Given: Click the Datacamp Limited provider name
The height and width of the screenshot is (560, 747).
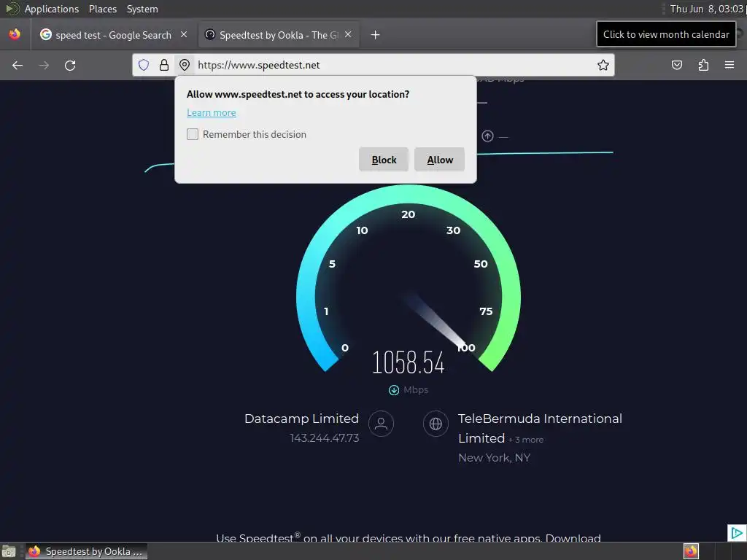Looking at the screenshot, I should point(301,419).
